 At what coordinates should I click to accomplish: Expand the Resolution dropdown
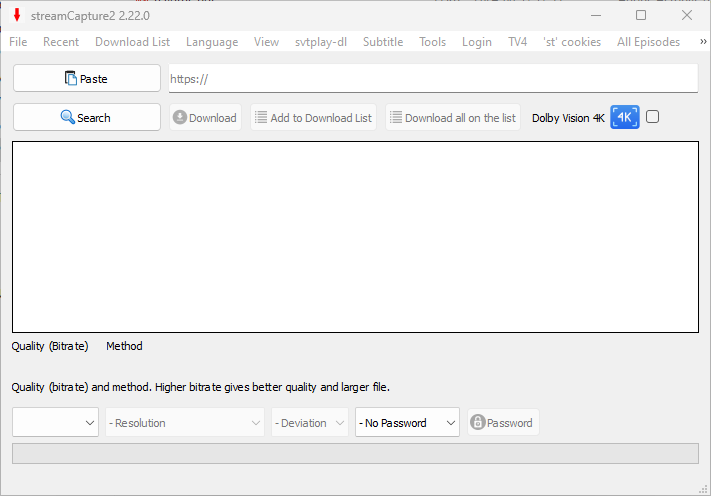[x=185, y=422]
